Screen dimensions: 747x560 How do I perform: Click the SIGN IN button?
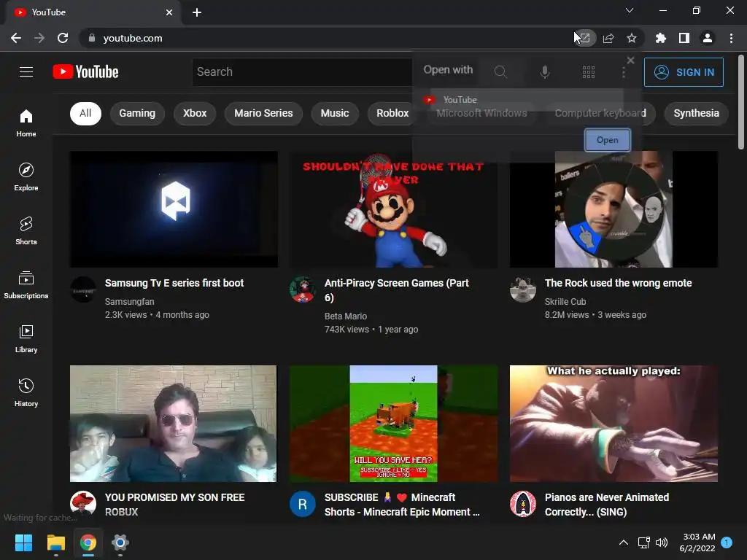click(x=684, y=72)
